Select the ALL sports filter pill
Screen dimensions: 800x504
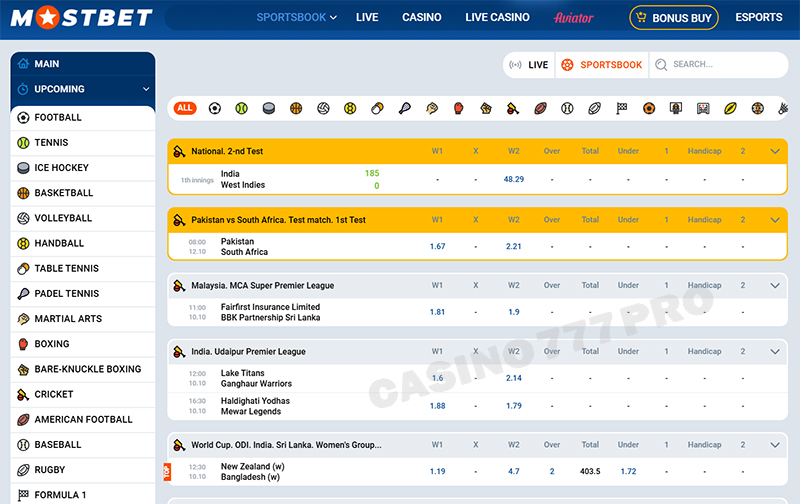pos(185,108)
